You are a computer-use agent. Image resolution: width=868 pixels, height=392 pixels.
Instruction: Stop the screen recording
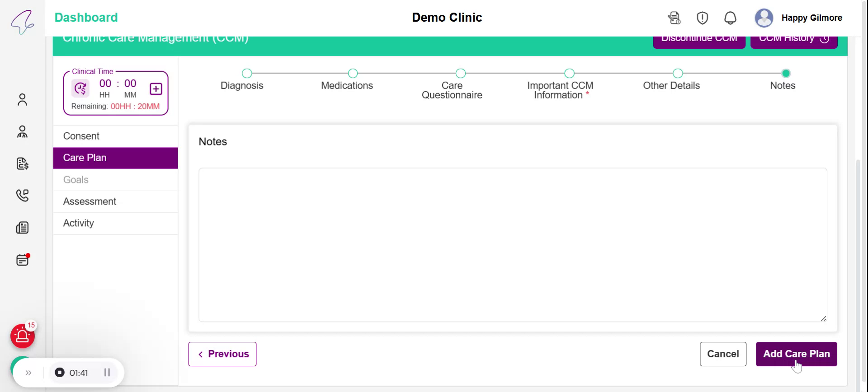(x=60, y=373)
